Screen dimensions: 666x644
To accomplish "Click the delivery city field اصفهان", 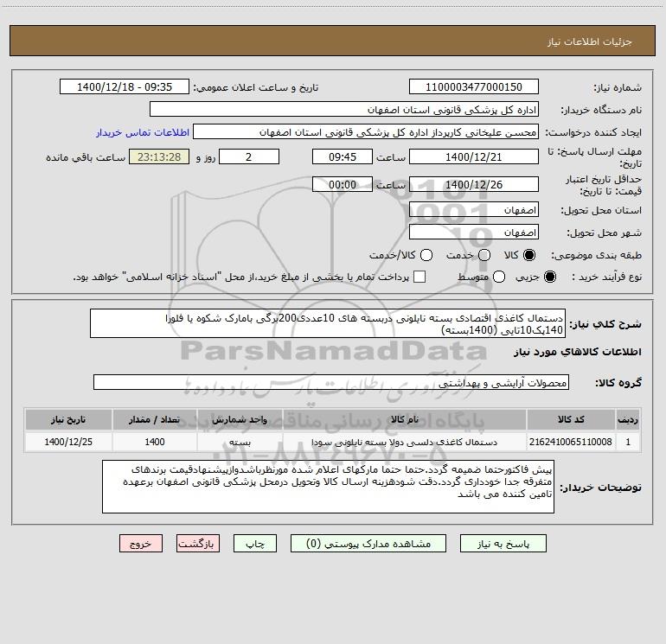I will [474, 232].
